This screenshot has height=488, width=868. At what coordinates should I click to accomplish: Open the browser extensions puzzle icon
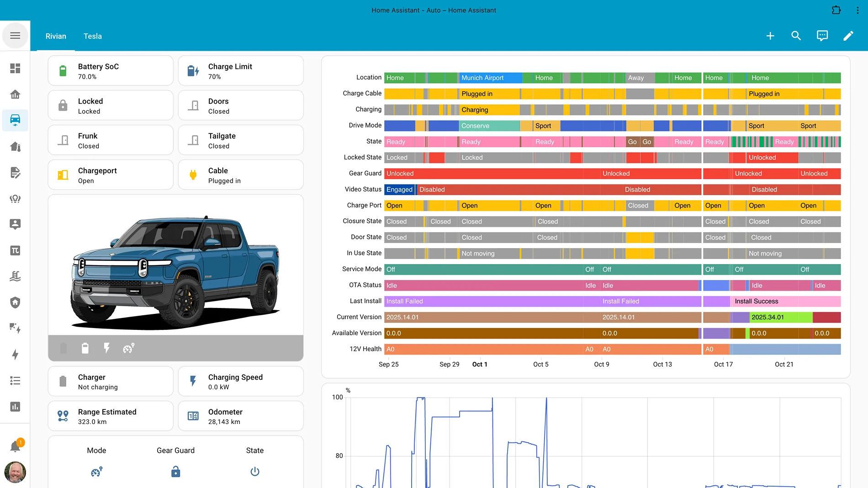click(x=836, y=10)
